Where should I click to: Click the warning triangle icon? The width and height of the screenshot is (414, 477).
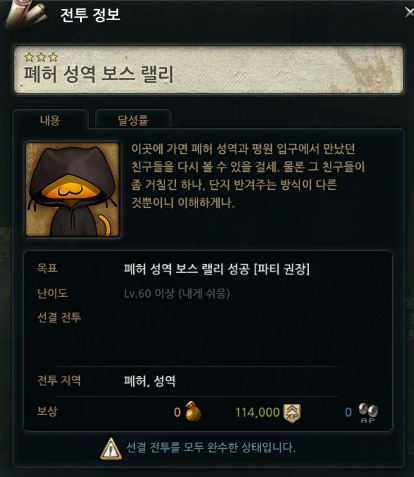(x=111, y=449)
